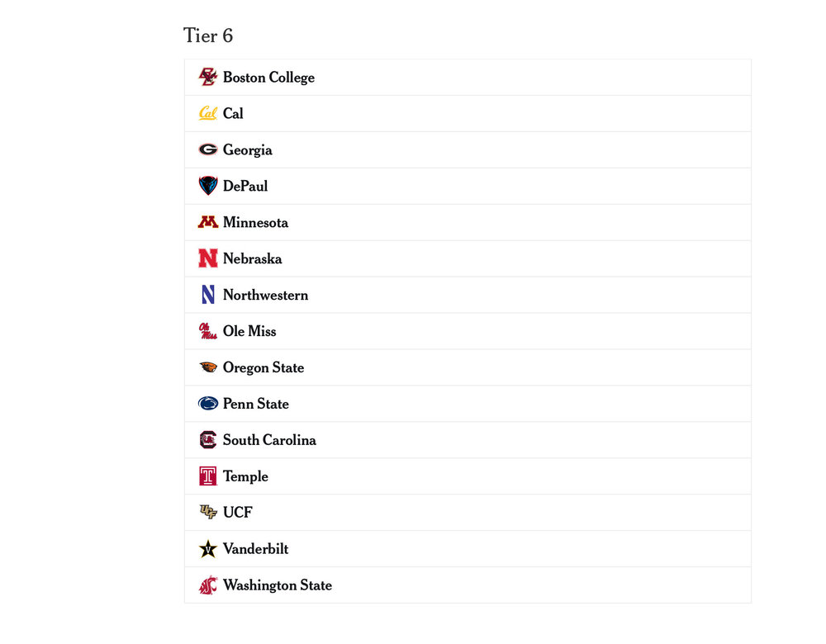
Task: Click the UCF logo
Action: coord(207,513)
